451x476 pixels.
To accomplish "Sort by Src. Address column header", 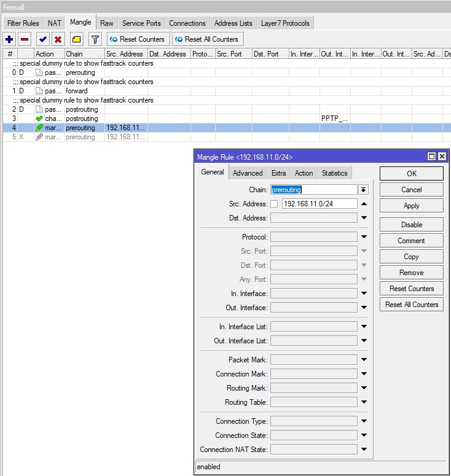I will click(126, 53).
